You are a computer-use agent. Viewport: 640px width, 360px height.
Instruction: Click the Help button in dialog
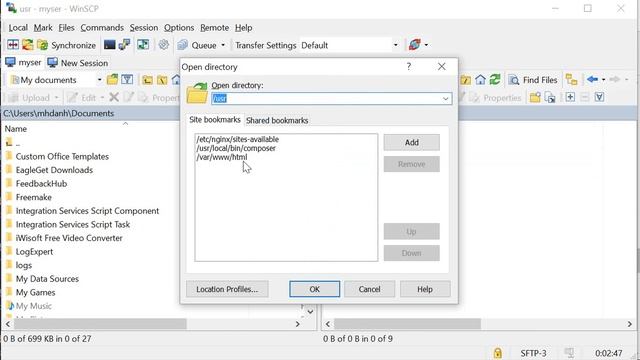coord(425,289)
